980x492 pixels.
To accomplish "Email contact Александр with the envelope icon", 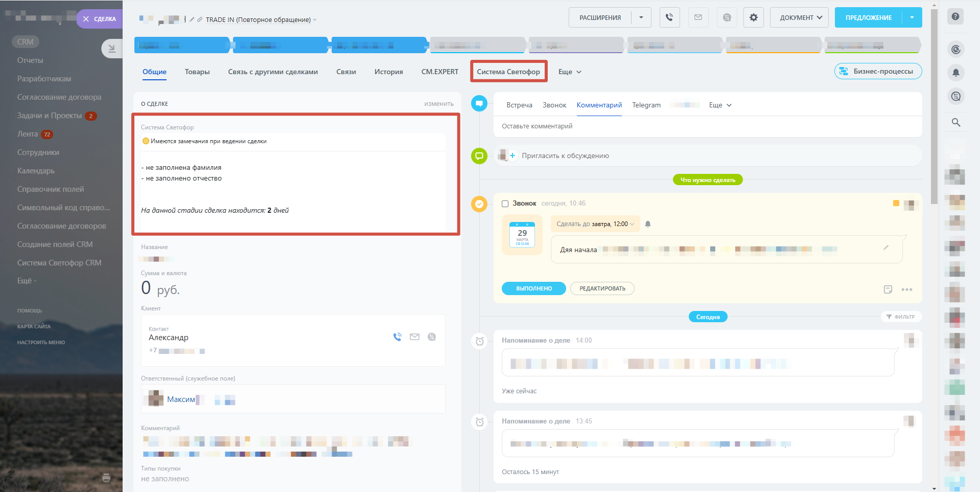I will click(414, 337).
